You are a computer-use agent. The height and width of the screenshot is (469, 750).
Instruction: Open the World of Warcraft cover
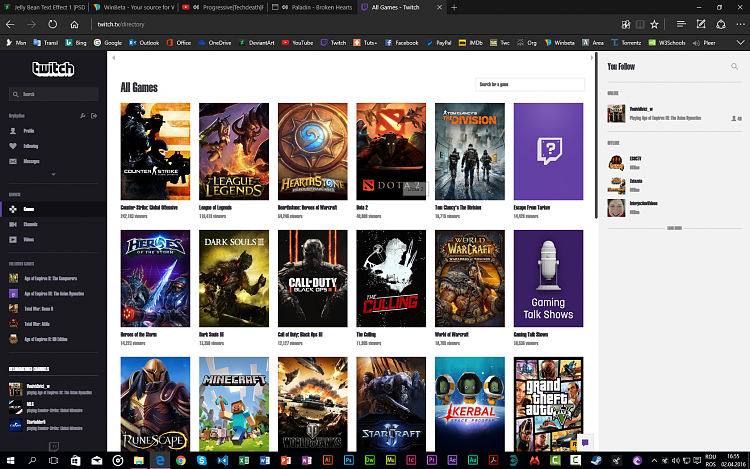point(470,279)
